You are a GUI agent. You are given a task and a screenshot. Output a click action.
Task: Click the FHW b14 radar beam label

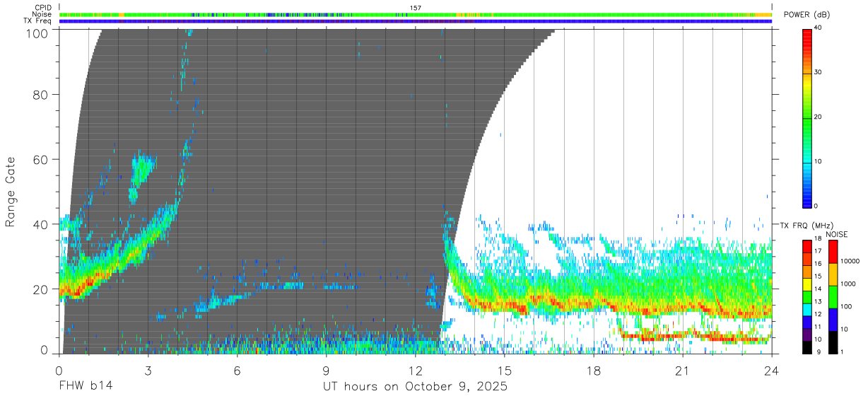pos(86,387)
